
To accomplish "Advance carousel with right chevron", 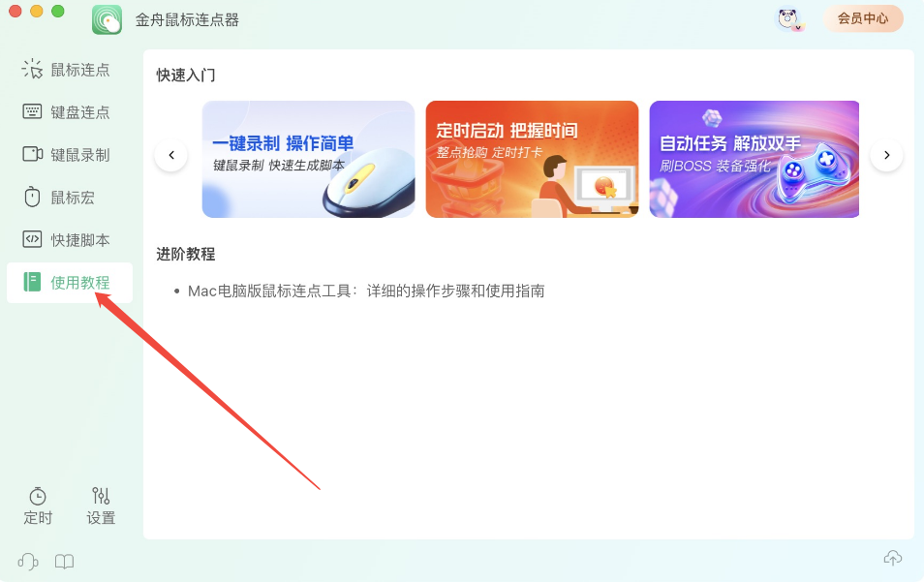I will point(887,155).
